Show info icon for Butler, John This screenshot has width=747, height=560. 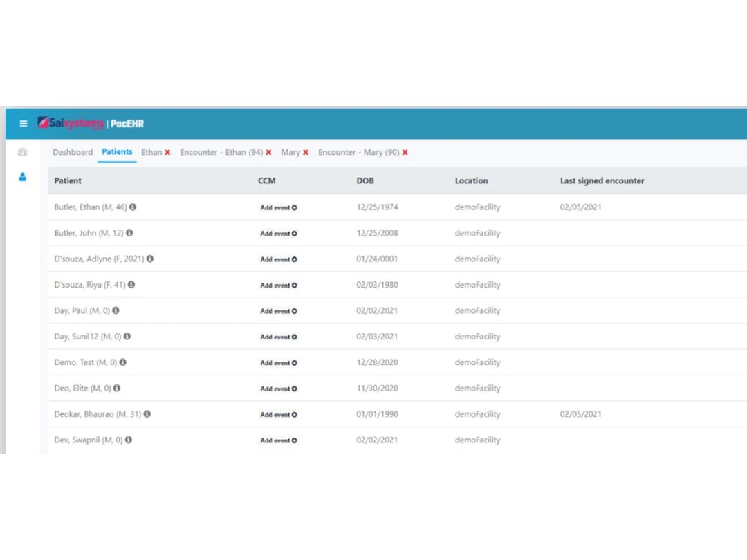(x=129, y=233)
